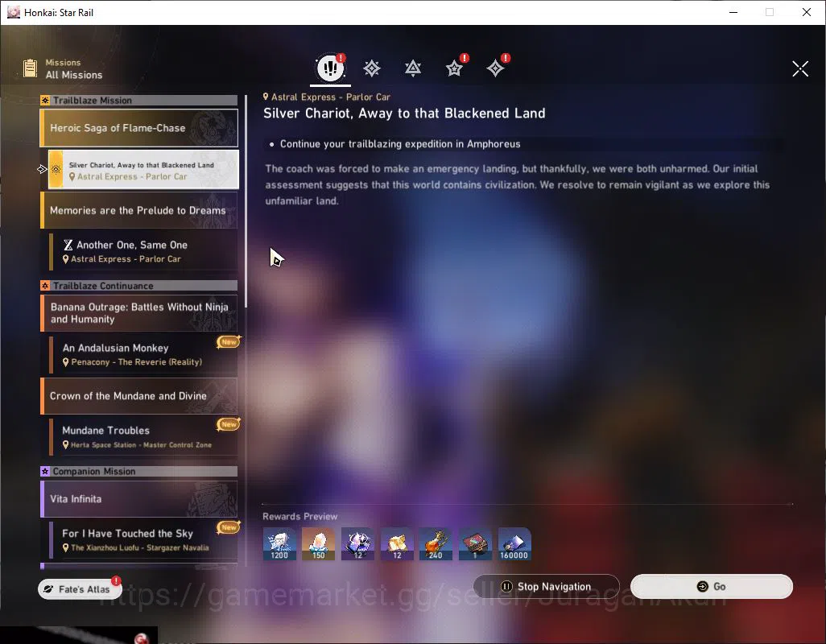
Task: Click the gold crystal reward icon showing 12
Action: [x=397, y=544]
